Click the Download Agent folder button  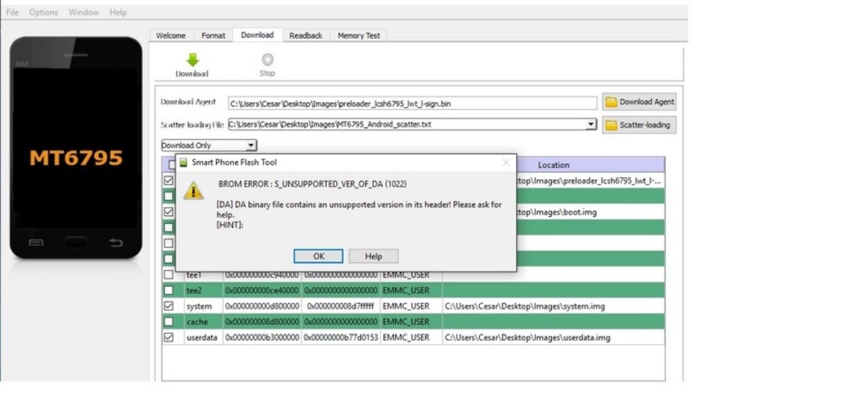point(639,102)
